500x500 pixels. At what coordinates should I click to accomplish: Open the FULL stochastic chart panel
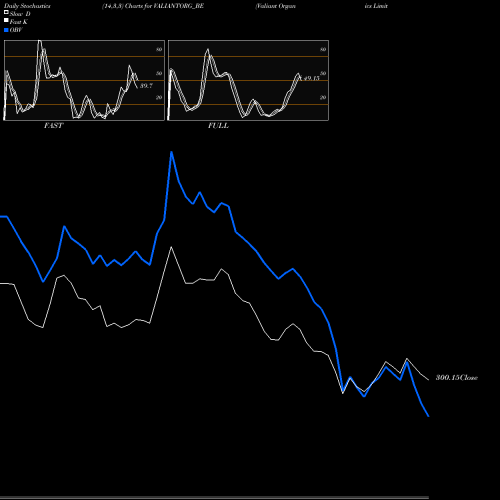tap(248, 80)
